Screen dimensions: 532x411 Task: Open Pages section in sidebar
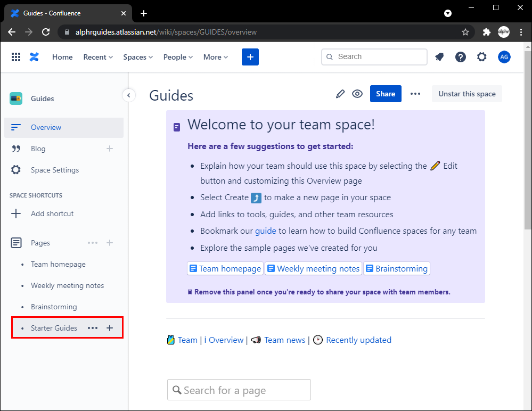40,243
